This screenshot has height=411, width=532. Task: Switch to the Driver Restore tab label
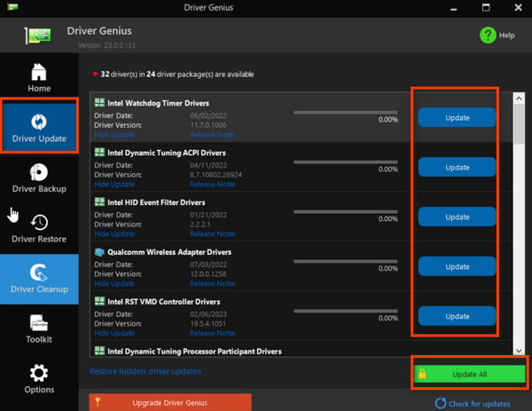(39, 239)
